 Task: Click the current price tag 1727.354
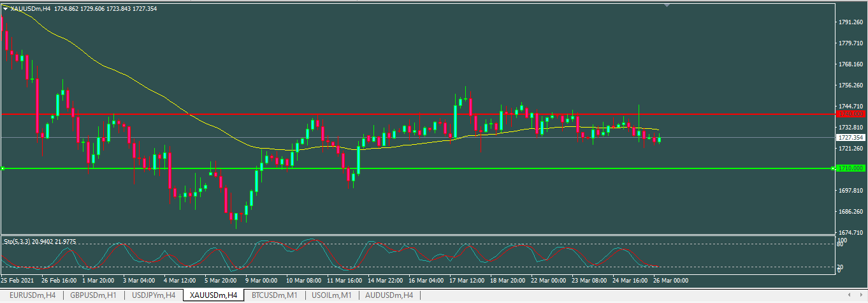point(851,137)
